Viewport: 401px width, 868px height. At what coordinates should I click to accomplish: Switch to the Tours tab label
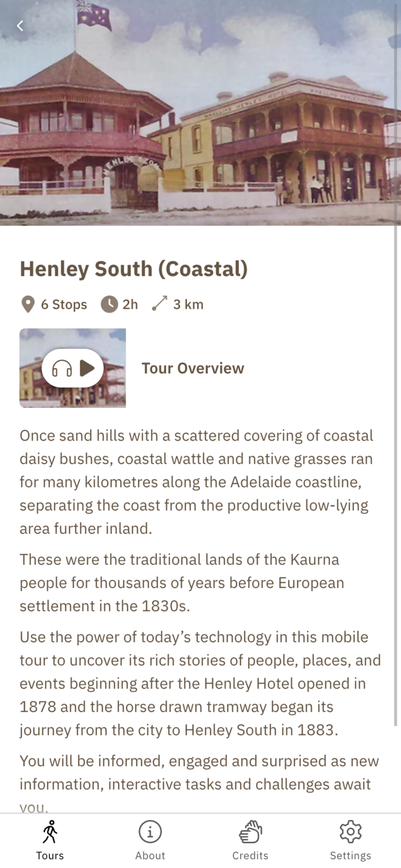[x=50, y=855]
